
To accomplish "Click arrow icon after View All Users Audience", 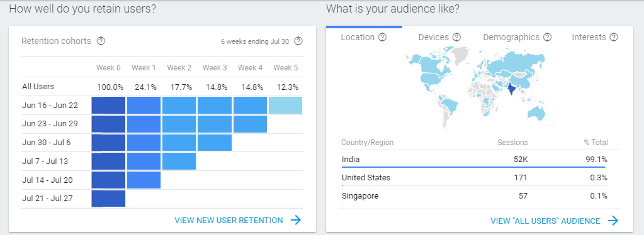I will point(613,221).
